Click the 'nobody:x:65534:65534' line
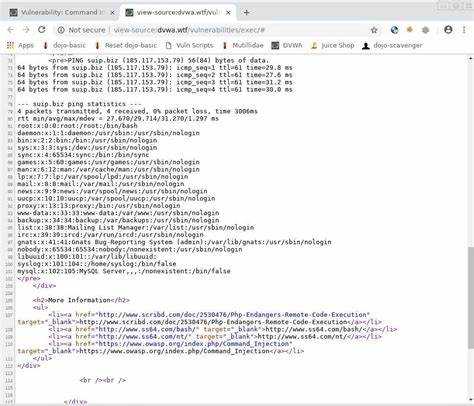 [x=130, y=249]
